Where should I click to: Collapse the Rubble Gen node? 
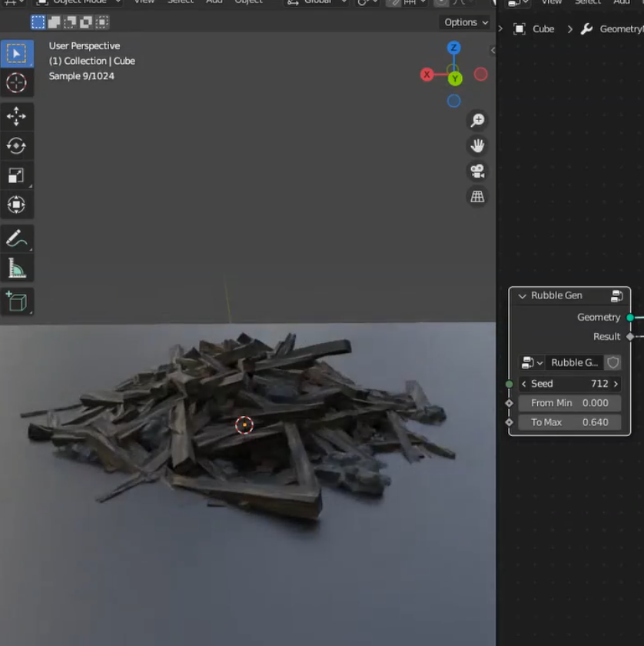[523, 296]
